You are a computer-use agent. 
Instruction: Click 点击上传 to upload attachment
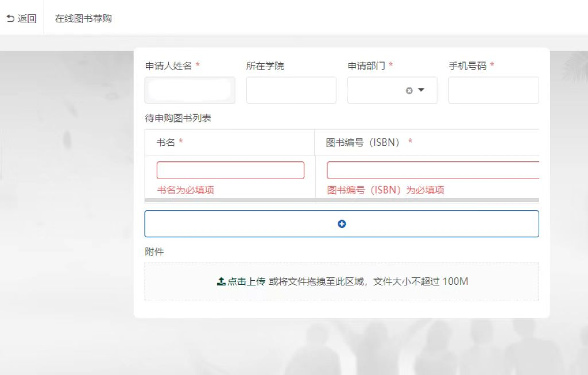[241, 281]
